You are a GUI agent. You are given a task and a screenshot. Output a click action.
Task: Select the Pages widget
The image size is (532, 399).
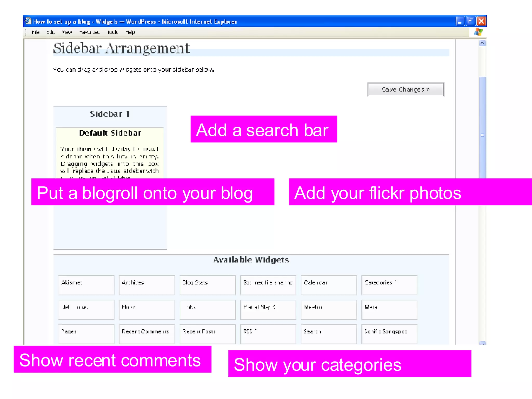click(x=86, y=334)
